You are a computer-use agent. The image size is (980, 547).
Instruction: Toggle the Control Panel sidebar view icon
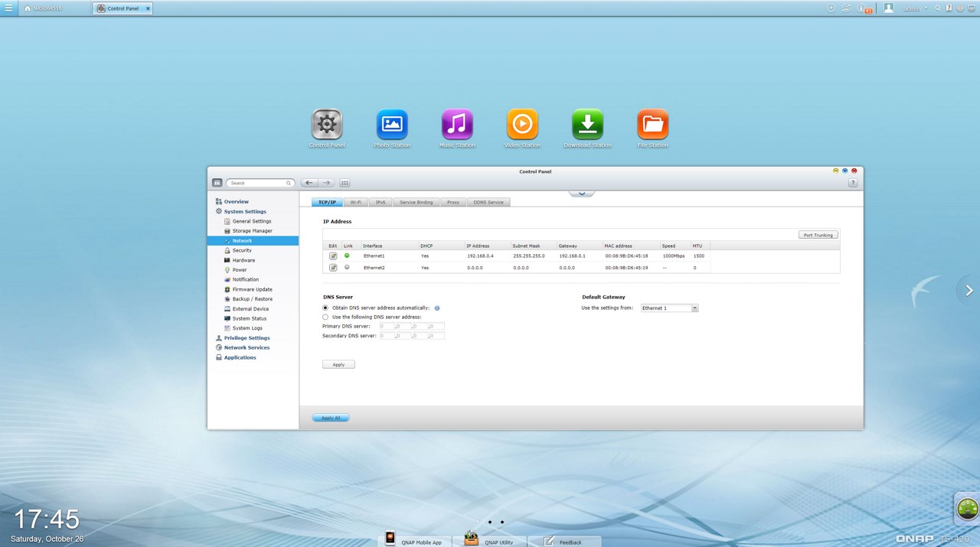pyautogui.click(x=217, y=183)
